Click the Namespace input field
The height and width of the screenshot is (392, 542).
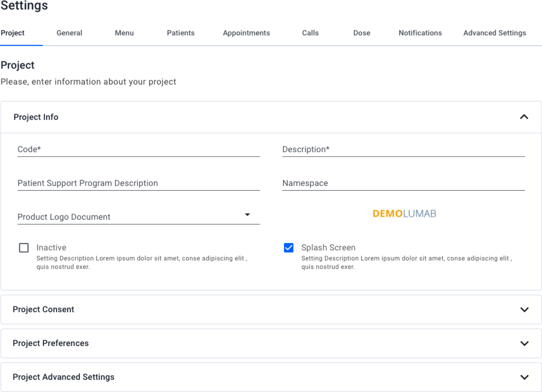(x=403, y=183)
